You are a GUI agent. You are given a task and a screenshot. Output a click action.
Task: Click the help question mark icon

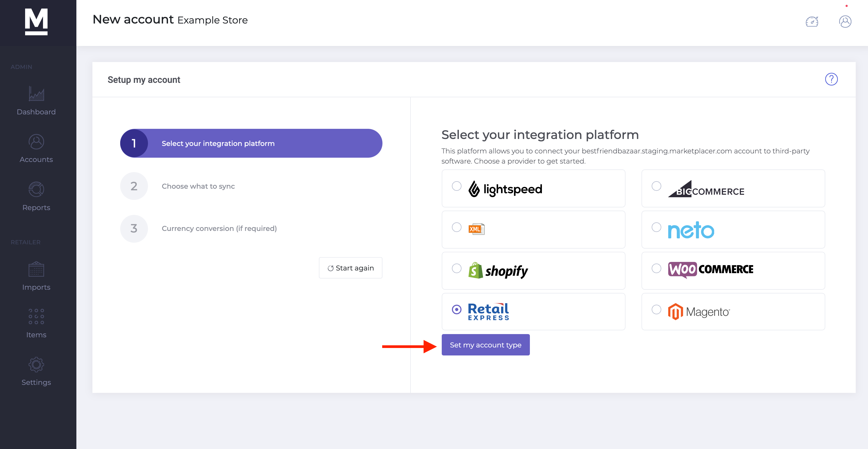pos(831,79)
